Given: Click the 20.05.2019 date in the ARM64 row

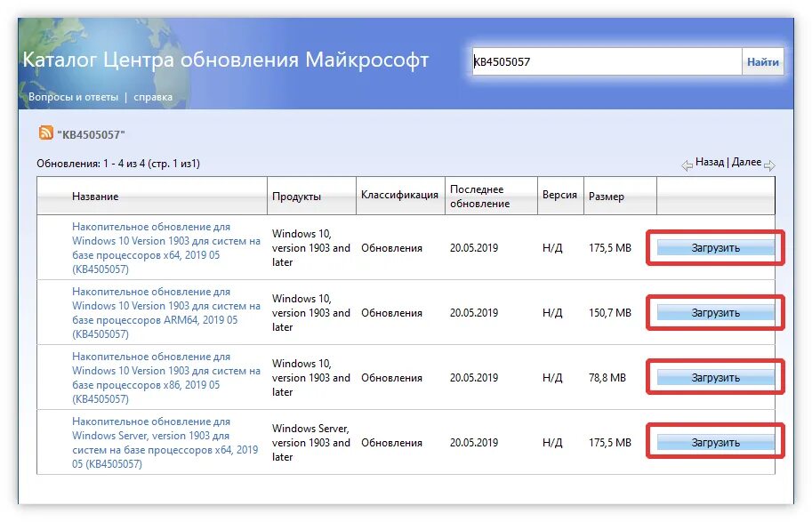Looking at the screenshot, I should [x=474, y=313].
